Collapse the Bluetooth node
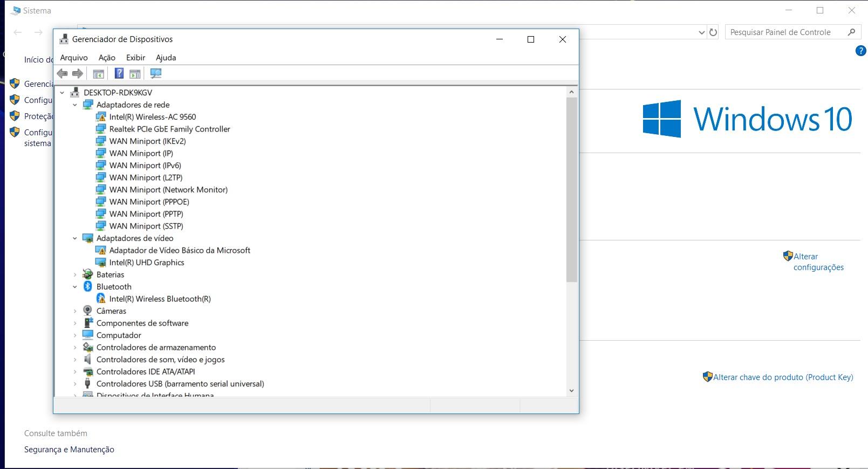 (75, 287)
